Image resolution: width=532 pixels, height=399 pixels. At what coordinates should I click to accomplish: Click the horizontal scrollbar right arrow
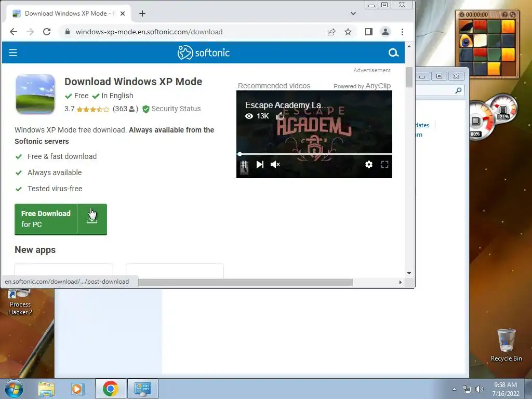[401, 282]
